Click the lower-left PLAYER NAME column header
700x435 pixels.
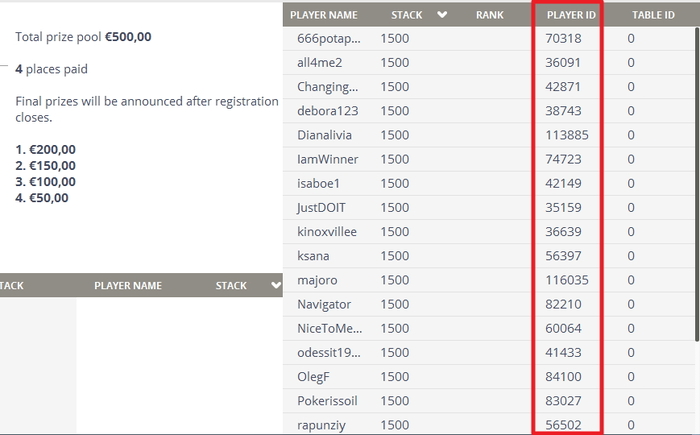(x=128, y=285)
